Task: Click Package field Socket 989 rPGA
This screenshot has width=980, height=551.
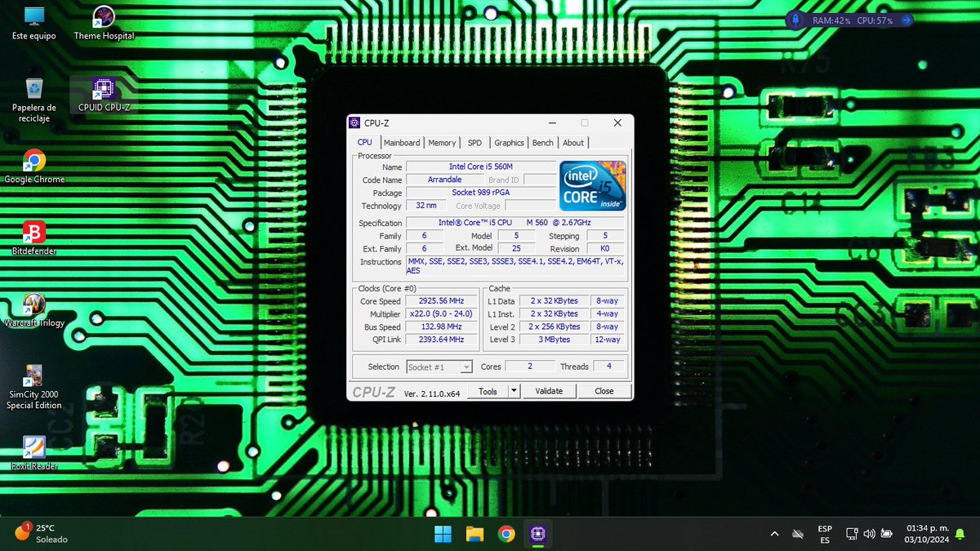Action: (481, 193)
